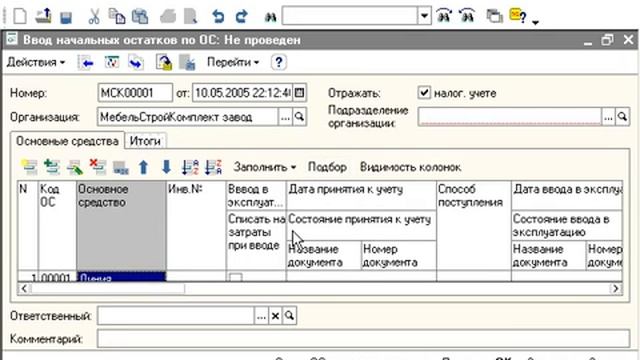
Task: Switch to the Основные средства tab
Action: pyautogui.click(x=67, y=141)
